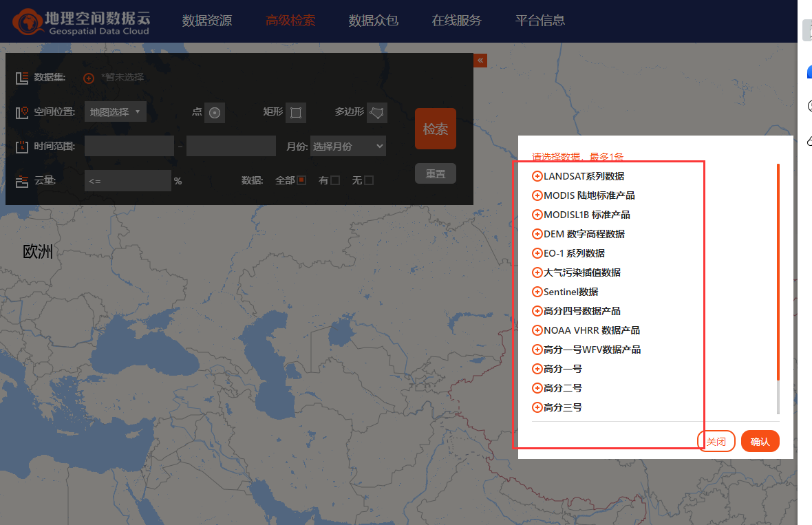The image size is (812, 525).
Task: Click the cloud cover input field
Action: (x=127, y=180)
